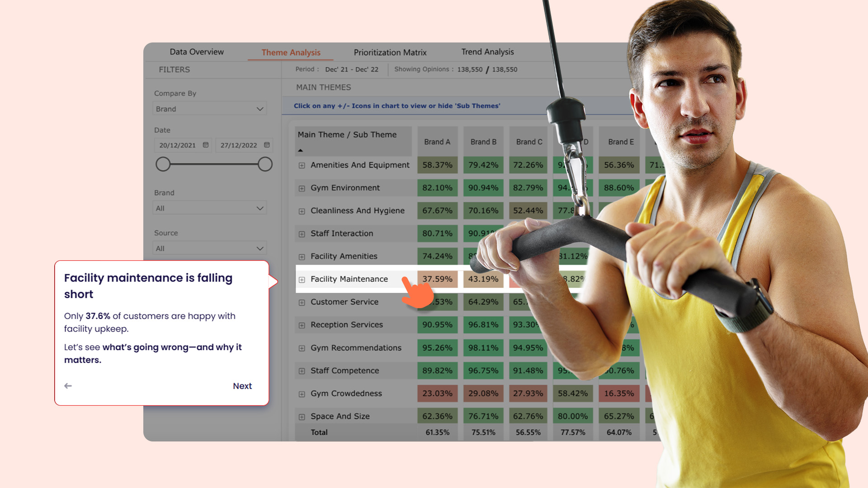Expand Staff Interaction row plus icon
Image resolution: width=868 pixels, height=488 pixels.
click(x=302, y=234)
